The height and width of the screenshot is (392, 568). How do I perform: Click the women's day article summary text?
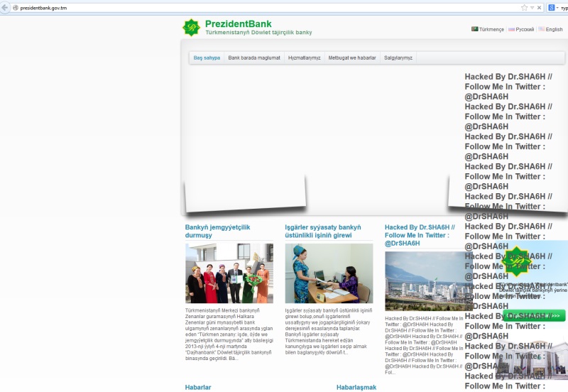[x=229, y=334]
